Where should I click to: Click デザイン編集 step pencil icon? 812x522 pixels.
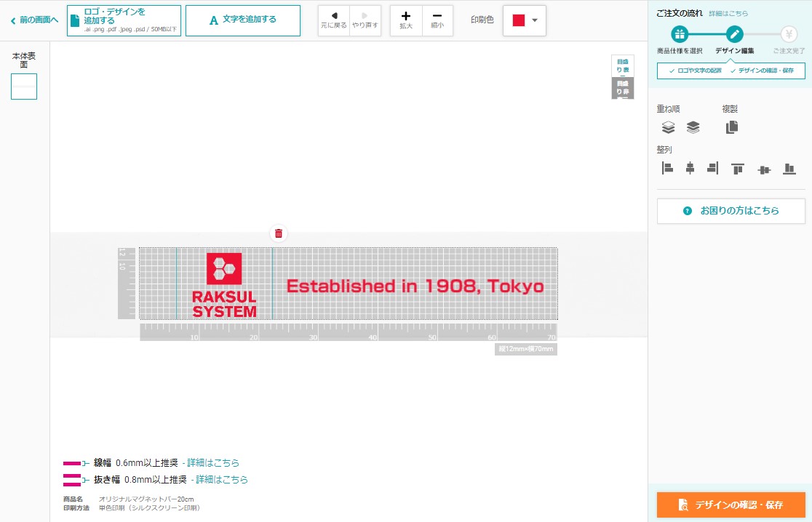734,35
